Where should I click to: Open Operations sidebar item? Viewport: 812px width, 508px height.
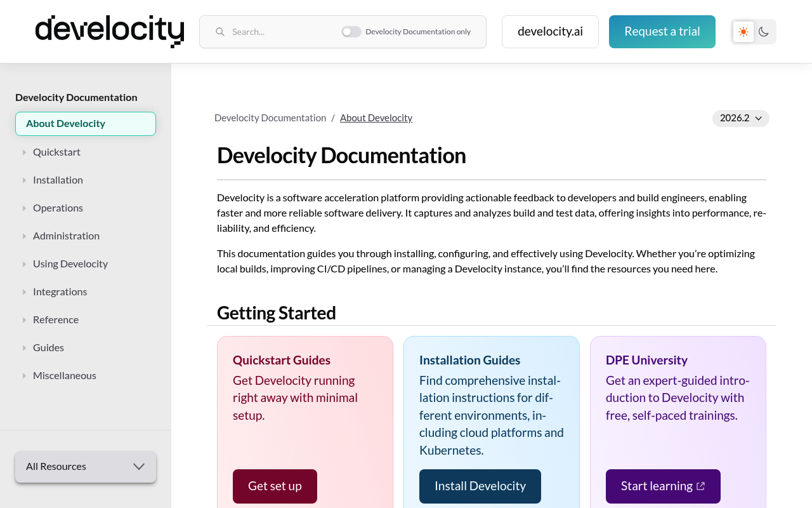coord(58,208)
